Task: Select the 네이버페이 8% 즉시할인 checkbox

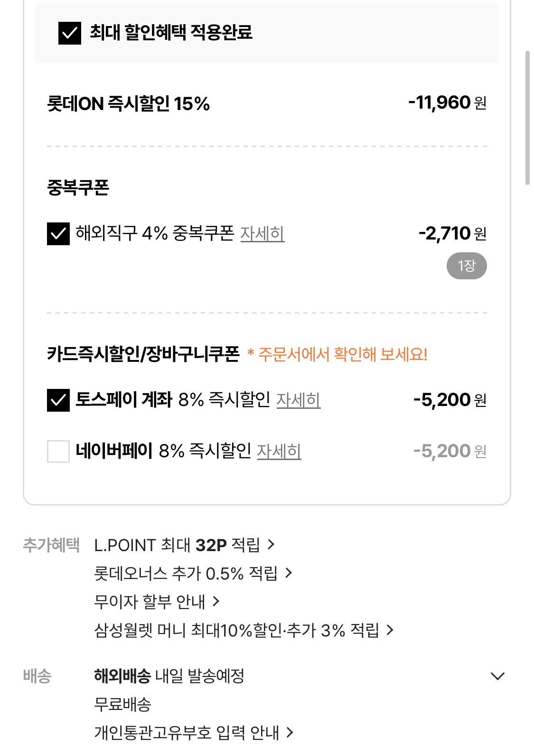Action: click(x=58, y=451)
